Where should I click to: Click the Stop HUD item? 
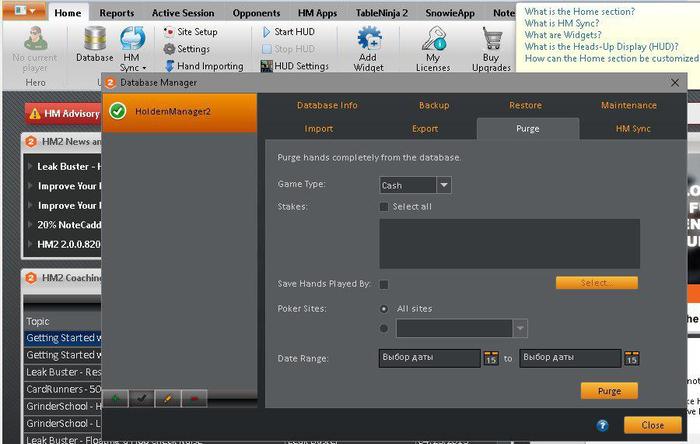pyautogui.click(x=288, y=49)
